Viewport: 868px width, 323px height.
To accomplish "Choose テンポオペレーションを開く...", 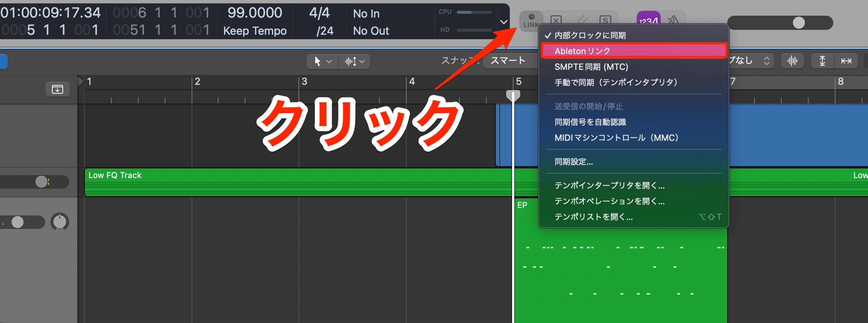I will 633,201.
